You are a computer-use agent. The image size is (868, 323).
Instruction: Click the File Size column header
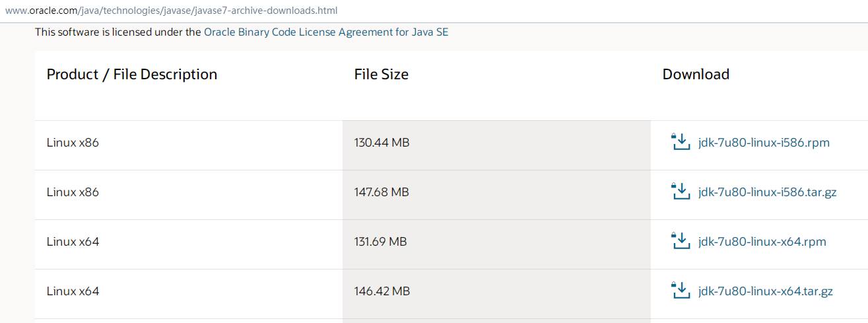point(382,74)
